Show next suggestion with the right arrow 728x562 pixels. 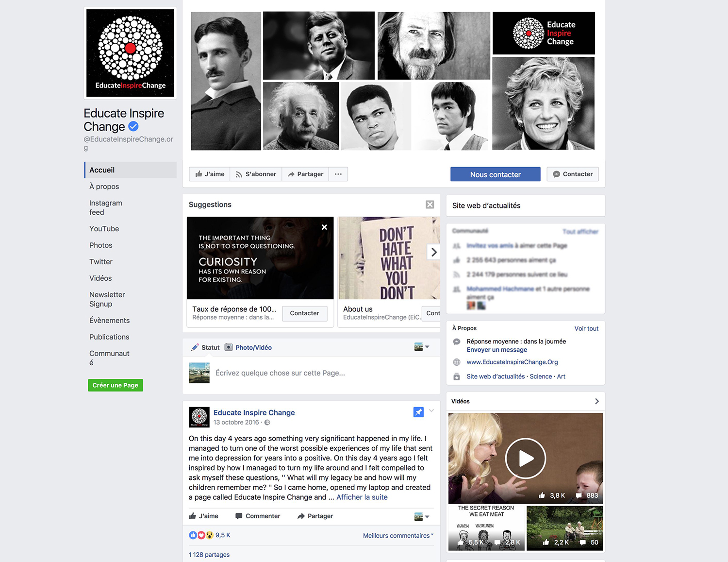434,252
